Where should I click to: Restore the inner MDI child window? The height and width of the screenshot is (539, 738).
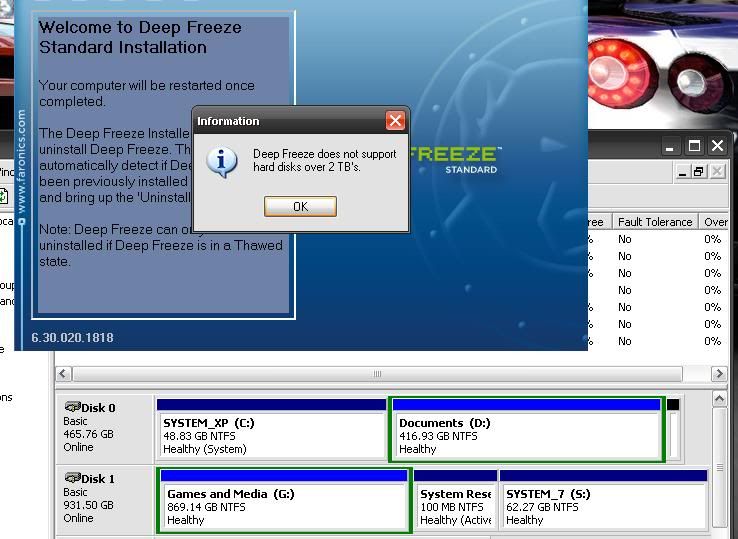tap(699, 172)
